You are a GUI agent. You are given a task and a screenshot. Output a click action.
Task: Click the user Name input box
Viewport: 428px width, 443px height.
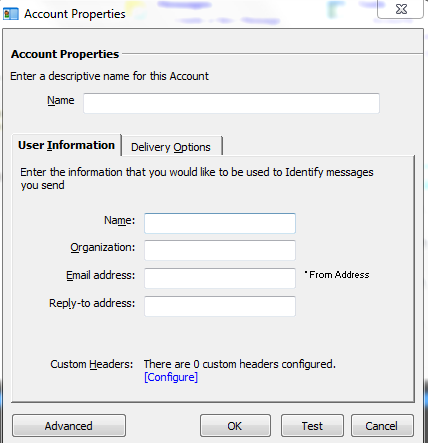pyautogui.click(x=220, y=223)
